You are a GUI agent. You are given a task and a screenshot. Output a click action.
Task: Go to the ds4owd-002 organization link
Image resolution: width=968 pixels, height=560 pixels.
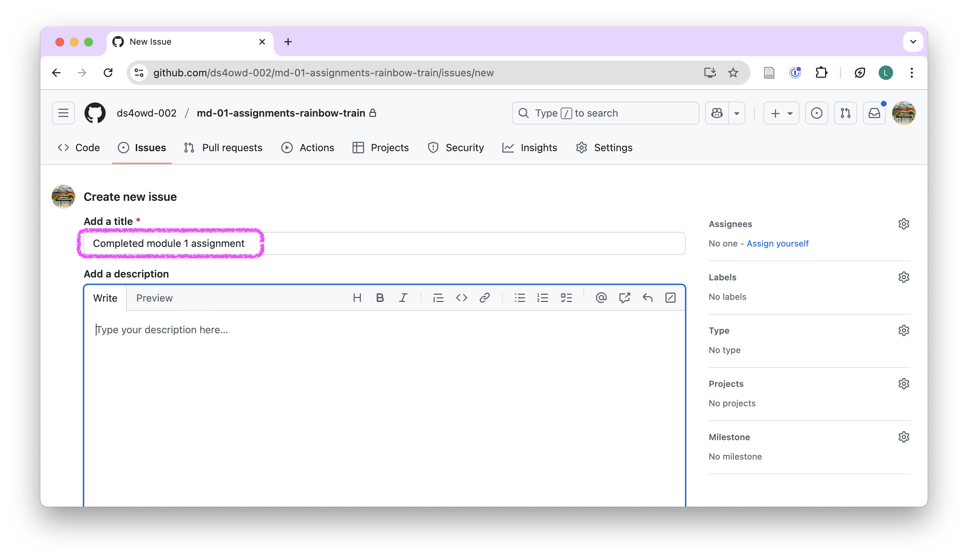pos(146,113)
